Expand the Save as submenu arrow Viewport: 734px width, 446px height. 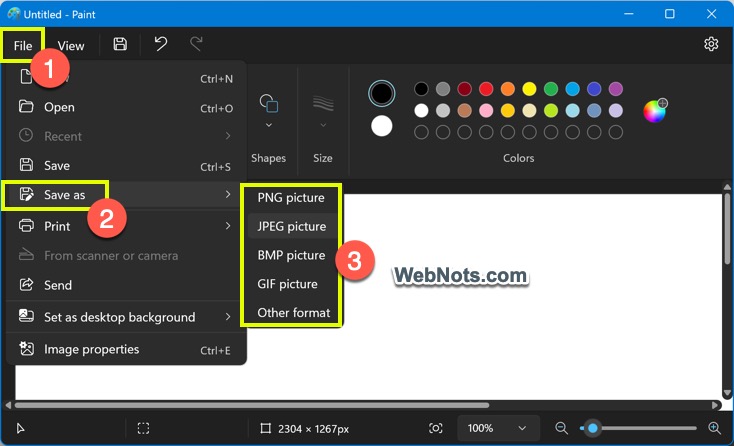coord(228,194)
